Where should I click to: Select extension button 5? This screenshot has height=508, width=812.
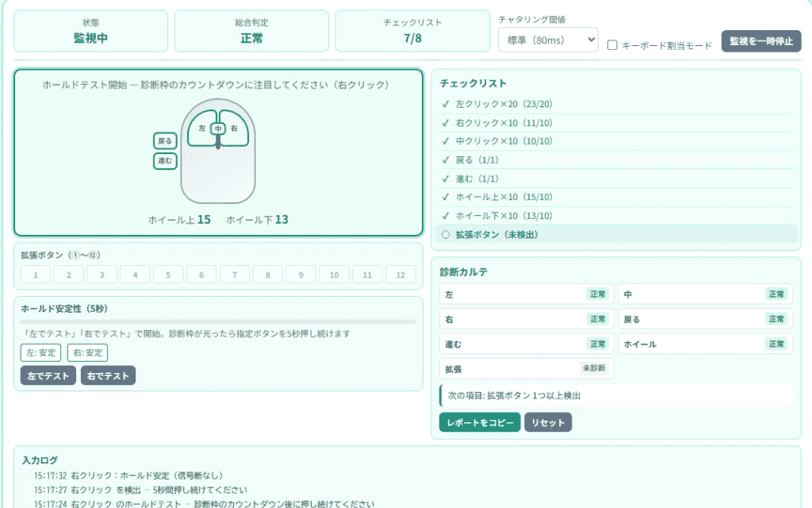168,275
